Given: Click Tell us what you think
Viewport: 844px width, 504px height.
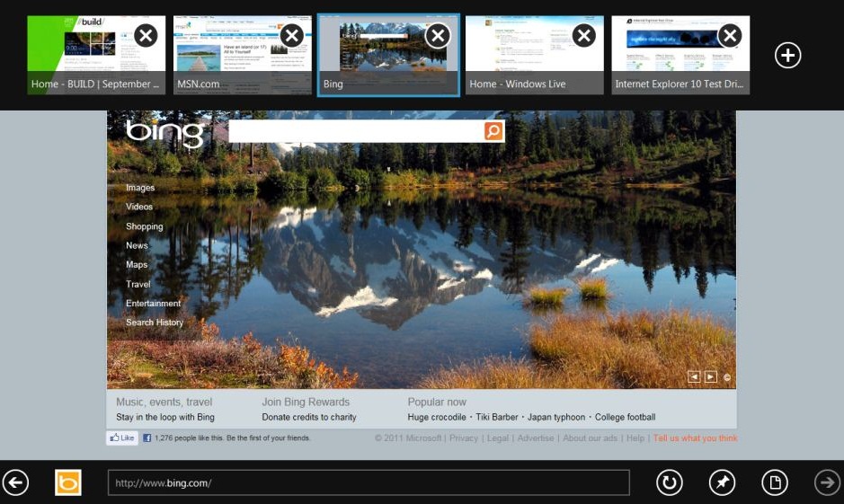Looking at the screenshot, I should 696,438.
